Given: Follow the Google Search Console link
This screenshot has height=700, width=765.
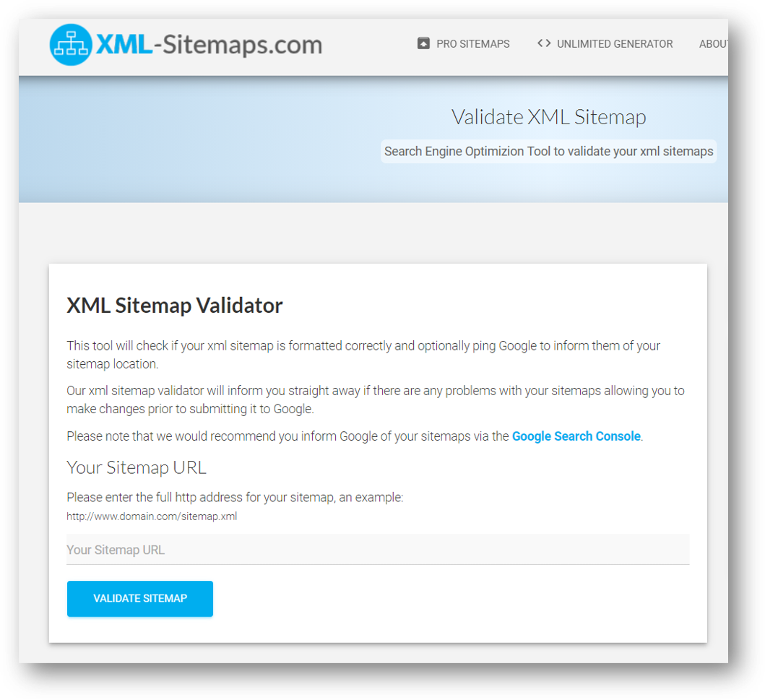Looking at the screenshot, I should tap(576, 436).
